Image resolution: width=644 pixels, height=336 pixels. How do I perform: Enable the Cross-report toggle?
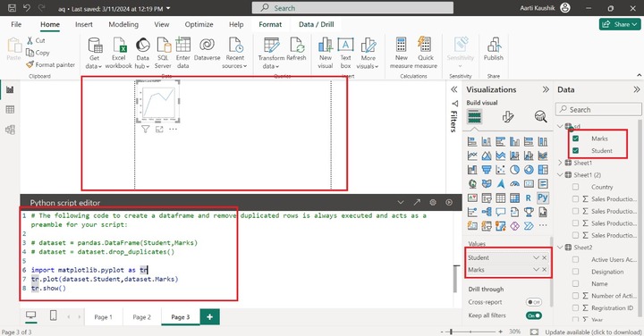point(533,302)
